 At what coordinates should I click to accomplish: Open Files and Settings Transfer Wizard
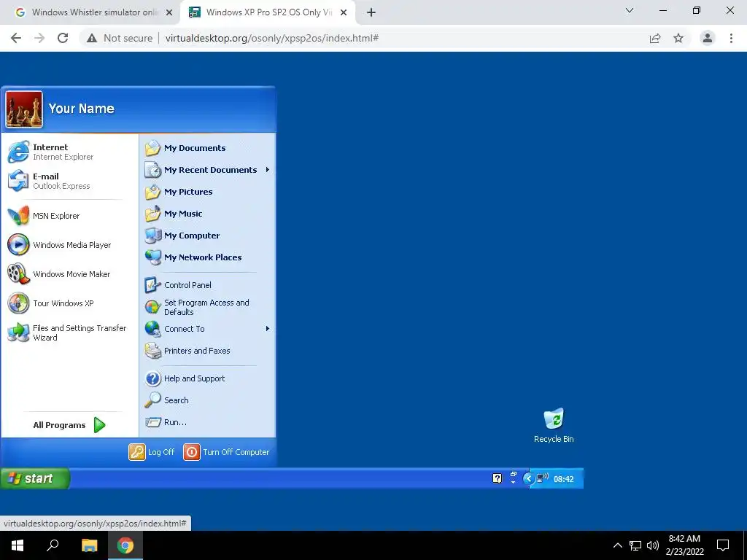click(x=66, y=332)
